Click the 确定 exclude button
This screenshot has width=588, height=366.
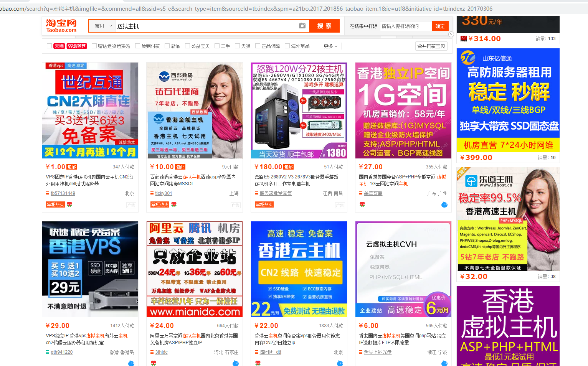click(x=440, y=26)
